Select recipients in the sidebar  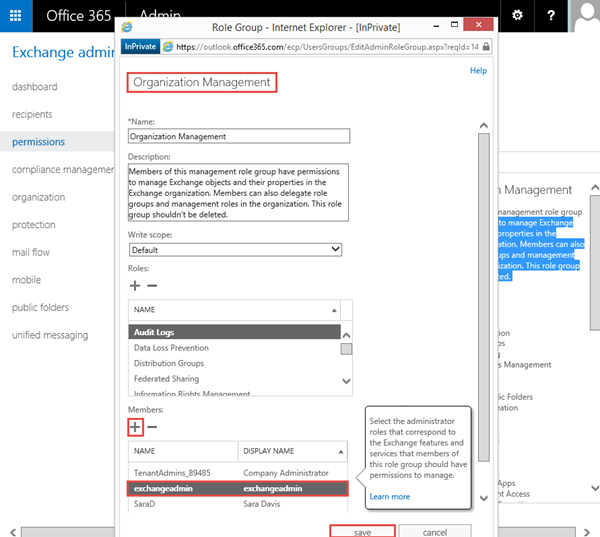[32, 114]
